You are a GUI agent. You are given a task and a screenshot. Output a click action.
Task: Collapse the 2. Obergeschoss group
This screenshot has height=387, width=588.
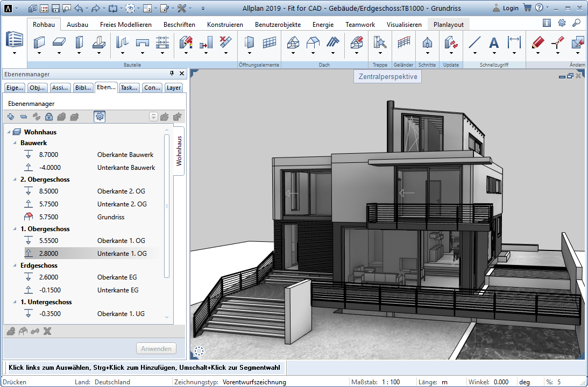click(x=15, y=180)
